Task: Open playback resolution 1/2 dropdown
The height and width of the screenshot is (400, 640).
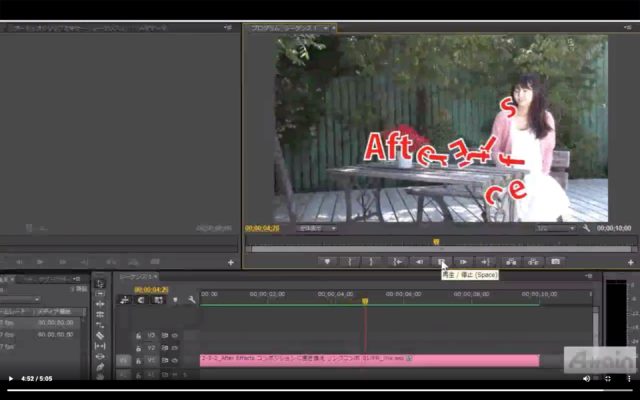Action: [556, 228]
